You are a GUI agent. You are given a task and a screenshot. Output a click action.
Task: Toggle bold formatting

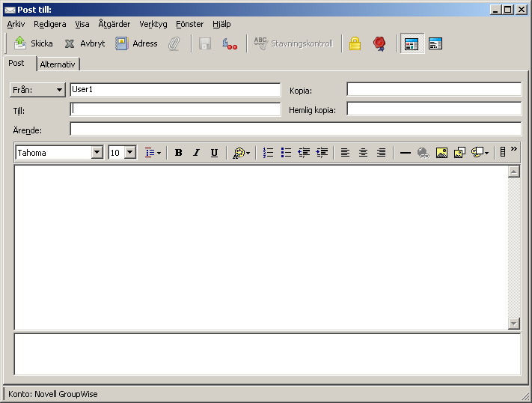coord(179,153)
